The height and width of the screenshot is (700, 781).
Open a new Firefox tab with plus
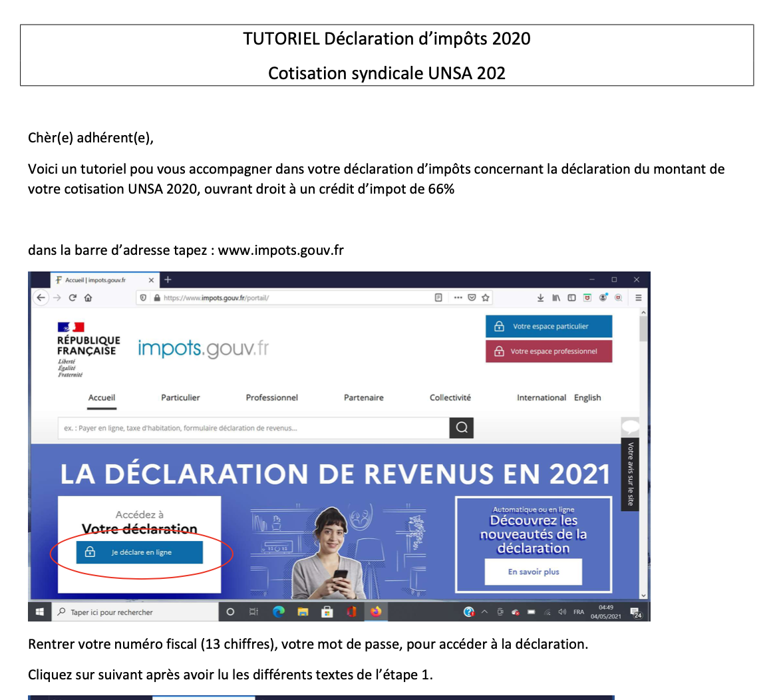[x=168, y=279]
